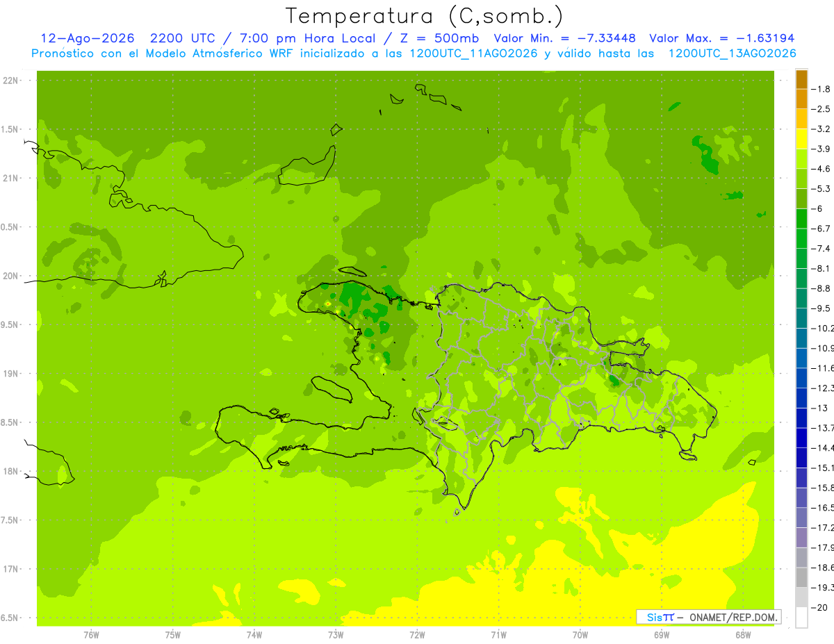
Task: Click the title 'Temperatura (C,somb.)'
Action: [425, 16]
